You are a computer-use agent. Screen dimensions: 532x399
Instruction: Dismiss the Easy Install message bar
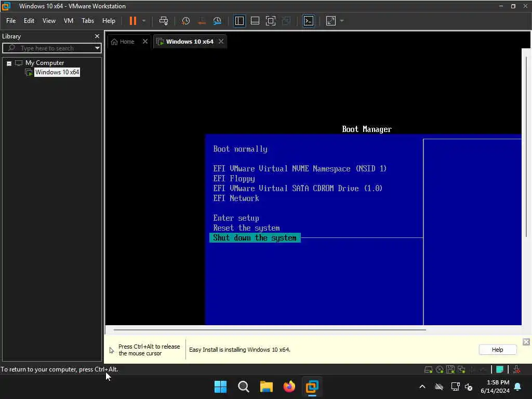click(526, 342)
